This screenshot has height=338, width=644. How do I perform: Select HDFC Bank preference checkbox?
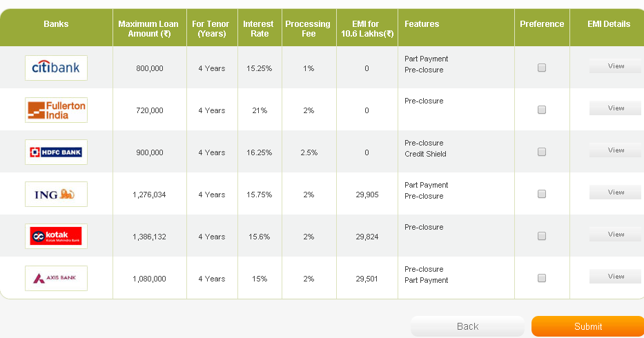[542, 152]
